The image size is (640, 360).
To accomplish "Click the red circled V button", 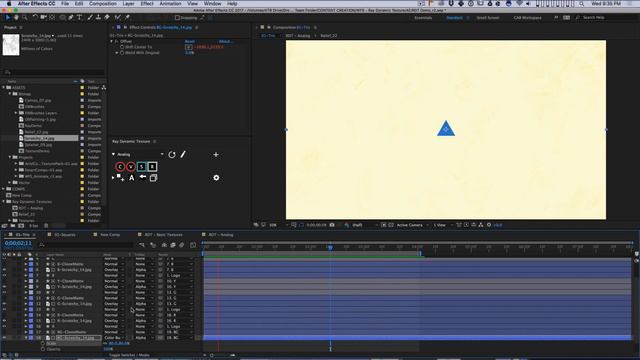I will (x=131, y=167).
